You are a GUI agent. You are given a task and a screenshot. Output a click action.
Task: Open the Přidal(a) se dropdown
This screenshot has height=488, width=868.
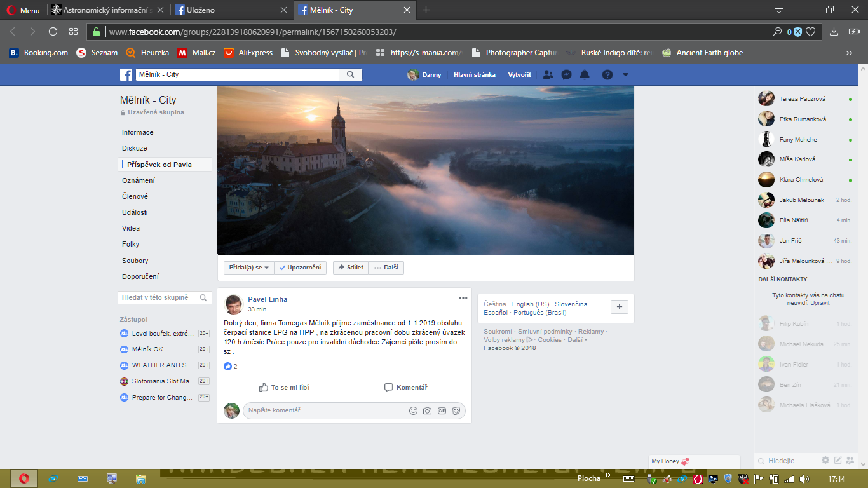[x=249, y=268]
